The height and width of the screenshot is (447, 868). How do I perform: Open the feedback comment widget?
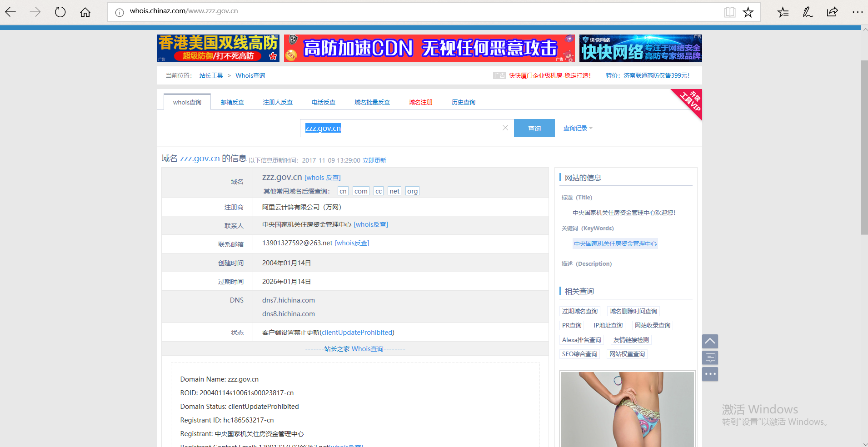[x=710, y=358]
